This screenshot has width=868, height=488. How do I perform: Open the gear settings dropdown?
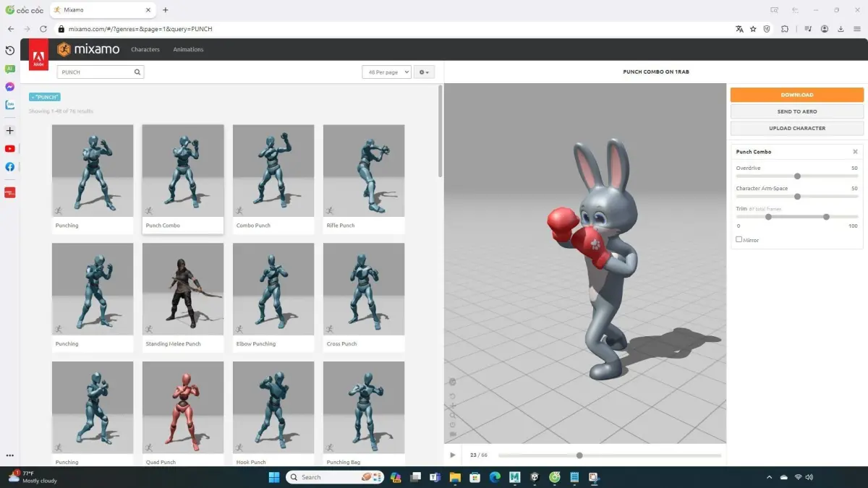[424, 72]
